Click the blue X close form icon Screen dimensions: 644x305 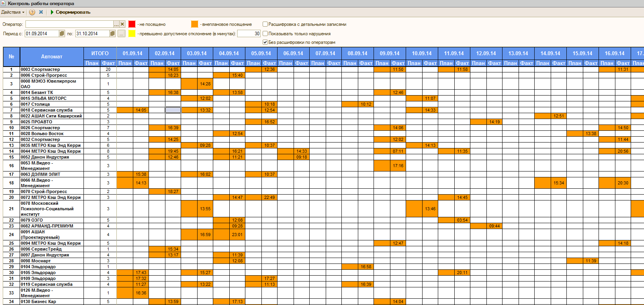[x=41, y=12]
